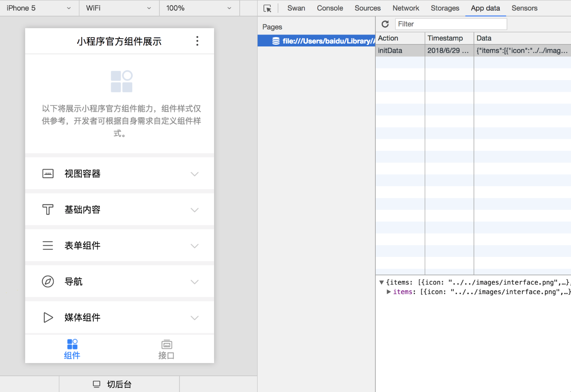Click the 切后台 button
The width and height of the screenshot is (571, 392).
[x=113, y=384]
